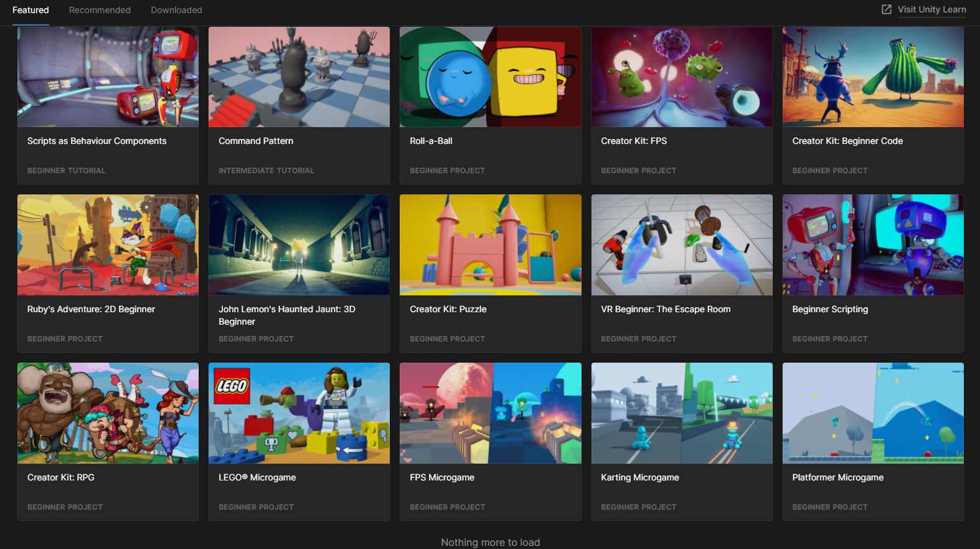Select the Beginner Scripting title text
The image size is (980, 549).
[x=830, y=309]
